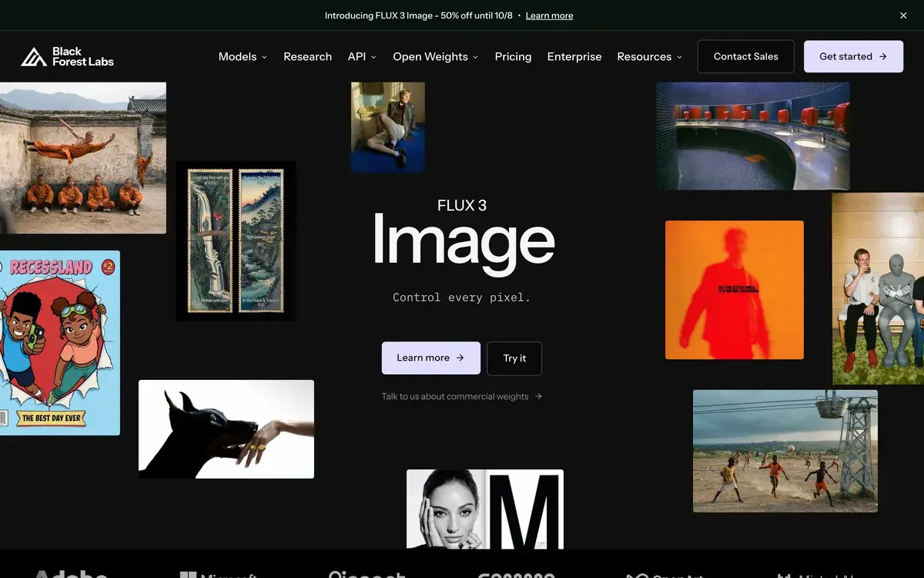Open the Shaolin monks wall-jump image
This screenshot has width=924, height=578.
[x=82, y=158]
